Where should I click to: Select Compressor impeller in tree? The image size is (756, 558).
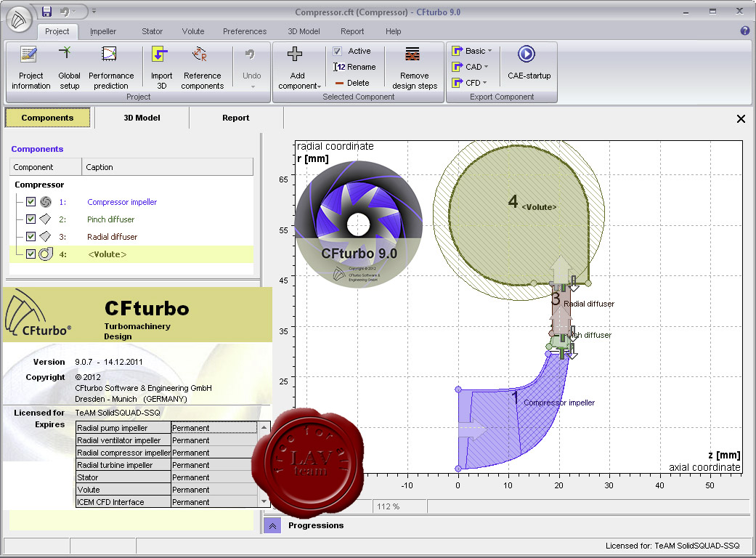[122, 202]
